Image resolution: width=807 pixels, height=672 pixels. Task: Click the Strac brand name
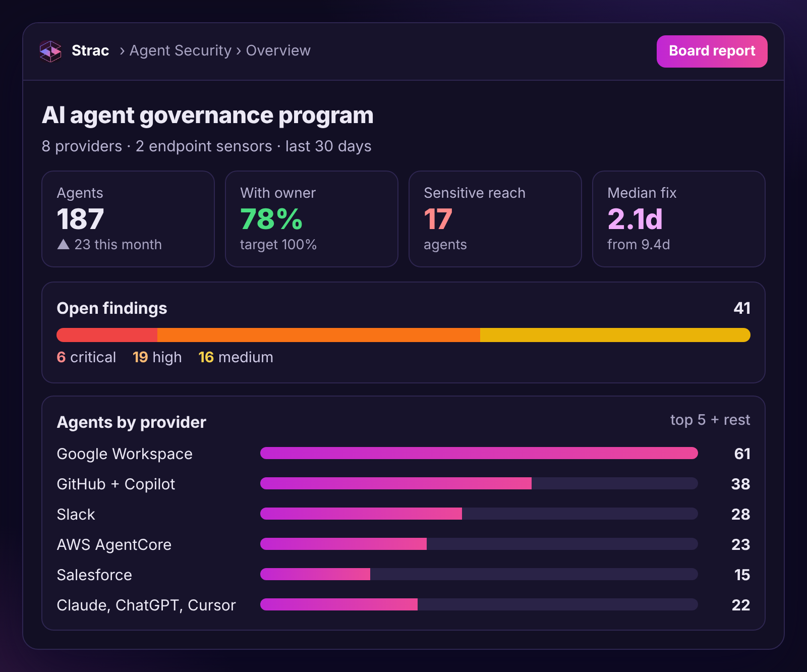[90, 50]
